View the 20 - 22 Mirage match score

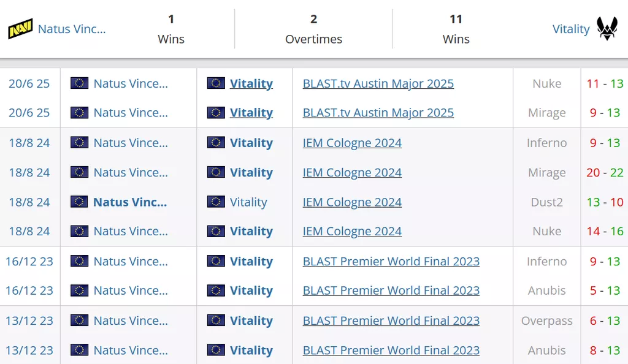[604, 172]
